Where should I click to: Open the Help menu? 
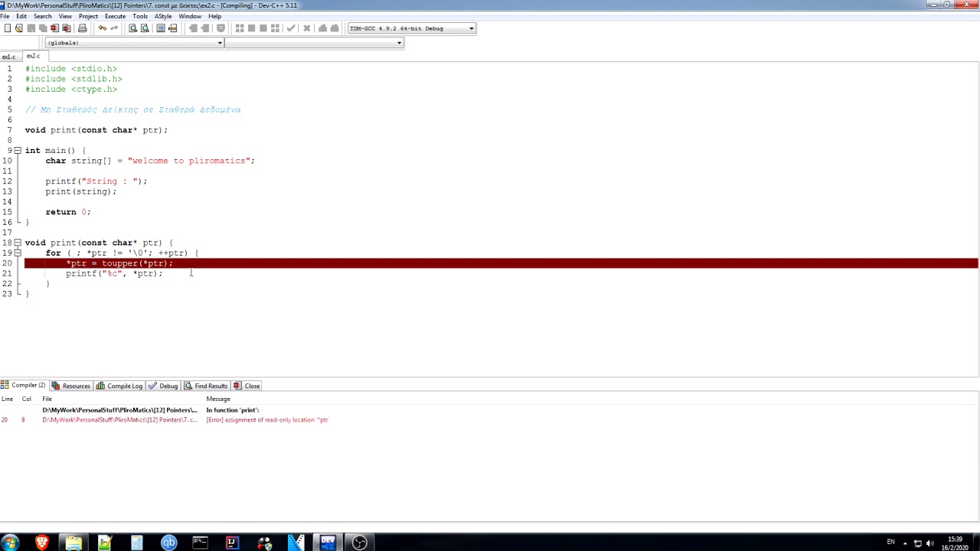point(214,16)
